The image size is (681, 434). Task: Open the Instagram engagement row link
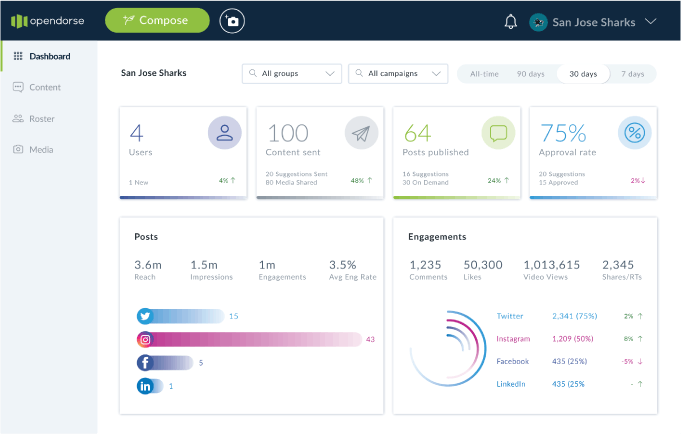(513, 338)
